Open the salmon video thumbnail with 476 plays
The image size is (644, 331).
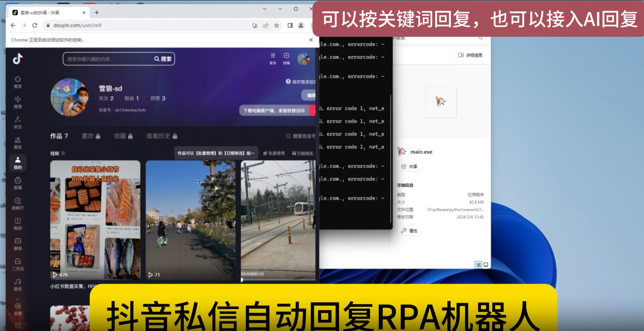[95, 220]
